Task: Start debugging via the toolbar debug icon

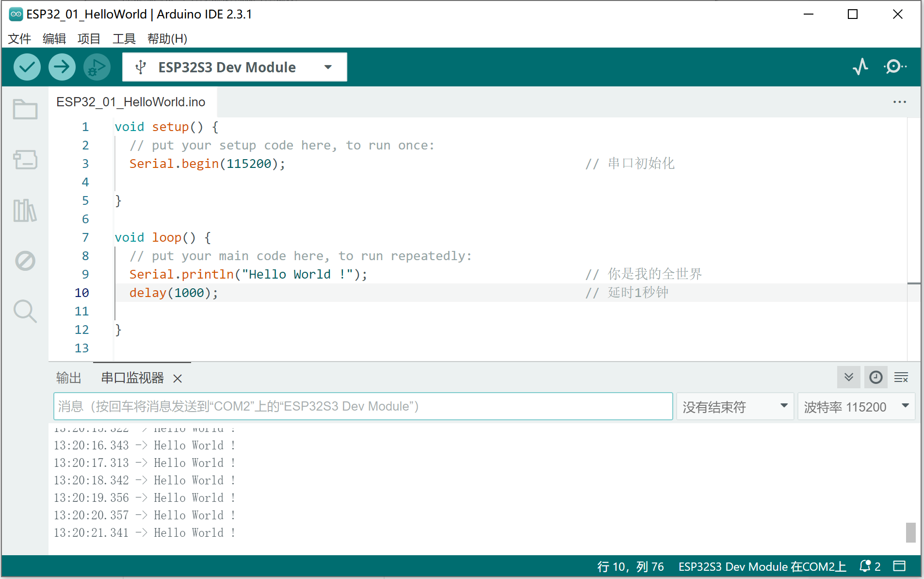Action: pos(97,66)
